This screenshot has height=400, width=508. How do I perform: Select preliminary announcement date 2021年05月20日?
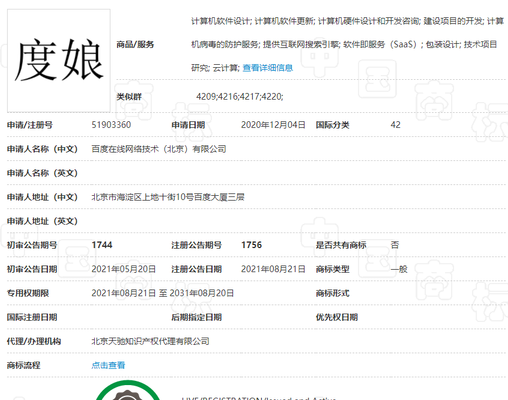pos(123,269)
